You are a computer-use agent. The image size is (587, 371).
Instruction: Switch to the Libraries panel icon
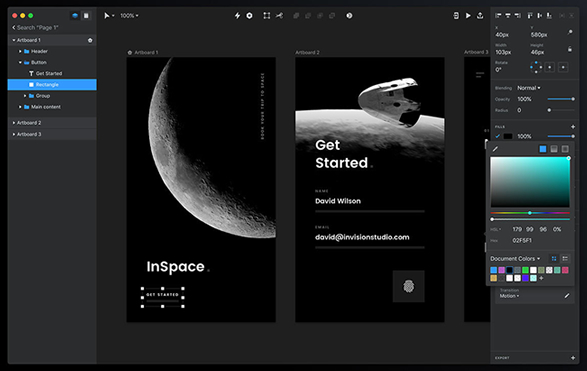click(86, 16)
